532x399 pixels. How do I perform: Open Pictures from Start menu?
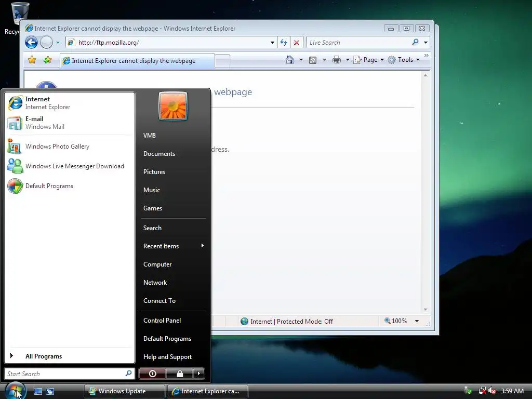pyautogui.click(x=173, y=172)
